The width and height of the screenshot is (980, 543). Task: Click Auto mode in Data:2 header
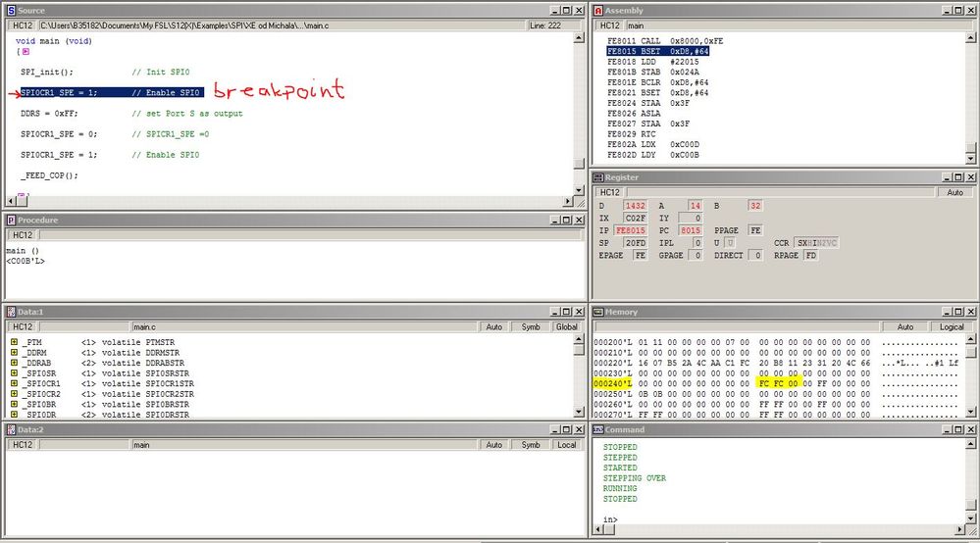[x=493, y=445]
